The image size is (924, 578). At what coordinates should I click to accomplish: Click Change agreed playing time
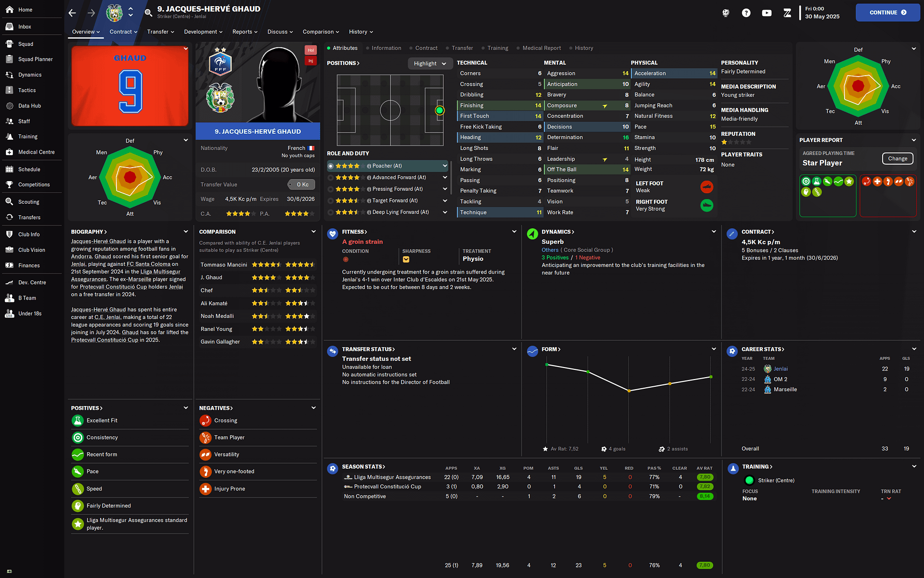click(x=897, y=158)
